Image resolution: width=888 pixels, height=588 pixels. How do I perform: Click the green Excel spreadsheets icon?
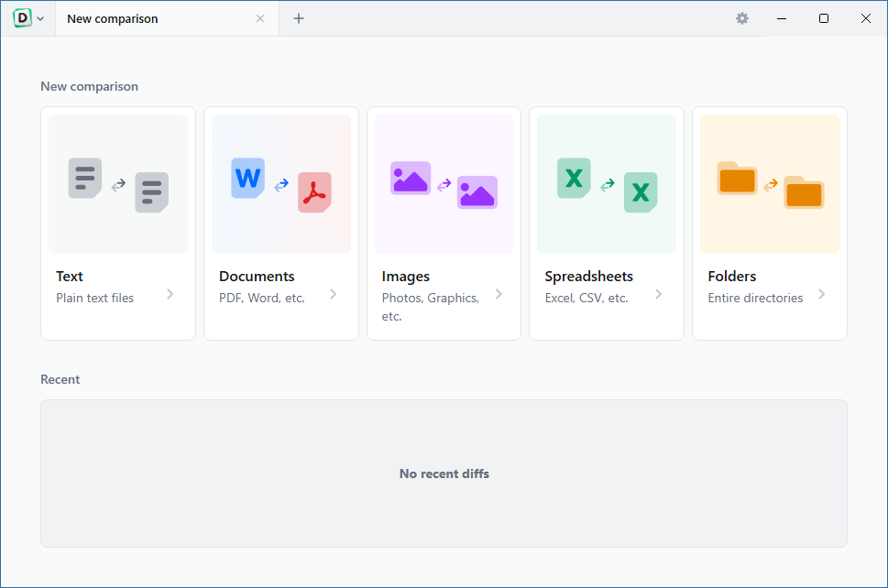point(607,185)
